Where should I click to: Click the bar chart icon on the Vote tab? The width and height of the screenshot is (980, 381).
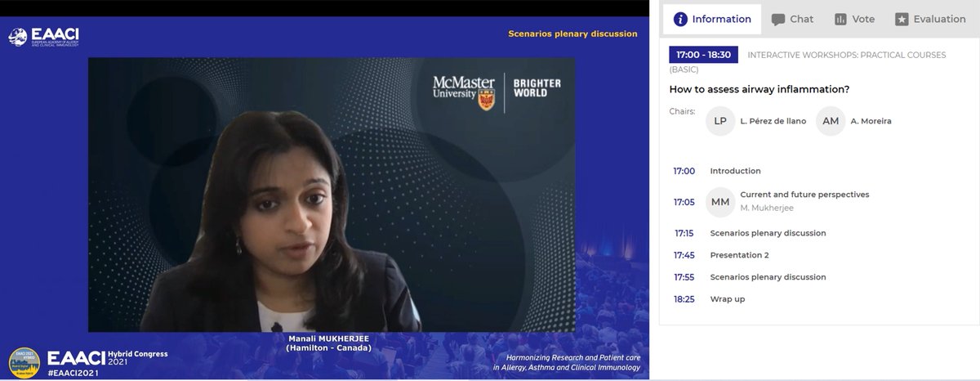[840, 19]
